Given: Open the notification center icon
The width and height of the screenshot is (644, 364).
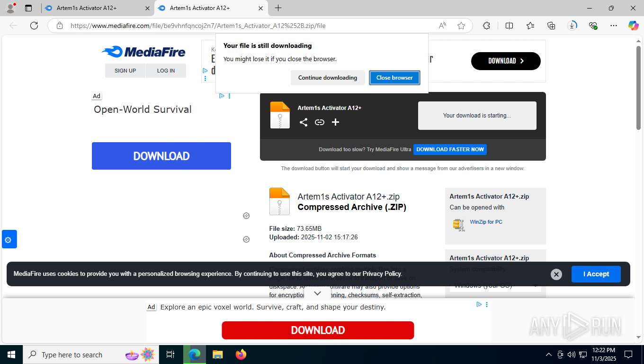Looking at the screenshot, I should point(628,355).
